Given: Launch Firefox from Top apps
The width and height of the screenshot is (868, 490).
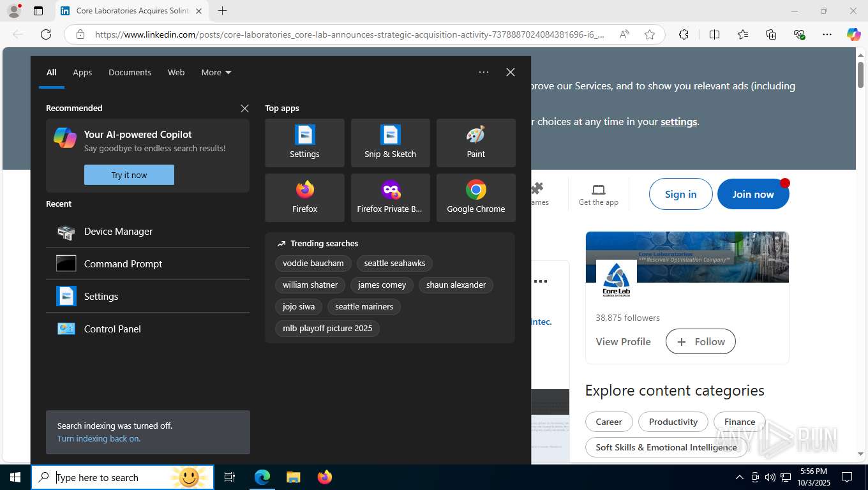Looking at the screenshot, I should click(304, 198).
